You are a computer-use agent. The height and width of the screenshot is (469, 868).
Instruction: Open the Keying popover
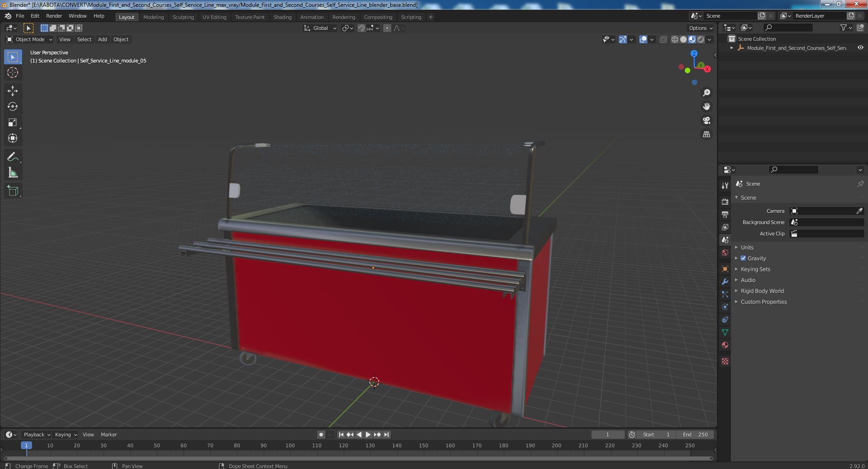(66, 435)
